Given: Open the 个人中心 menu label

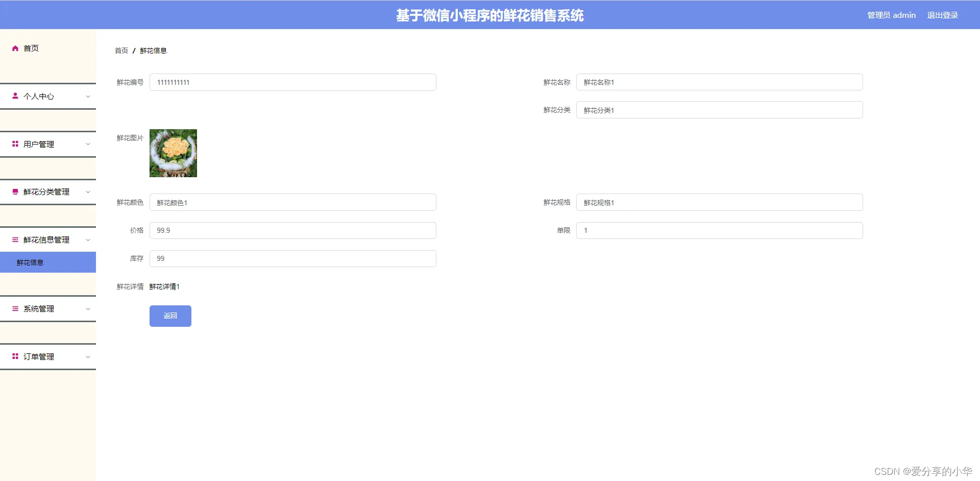Looking at the screenshot, I should click(x=39, y=96).
